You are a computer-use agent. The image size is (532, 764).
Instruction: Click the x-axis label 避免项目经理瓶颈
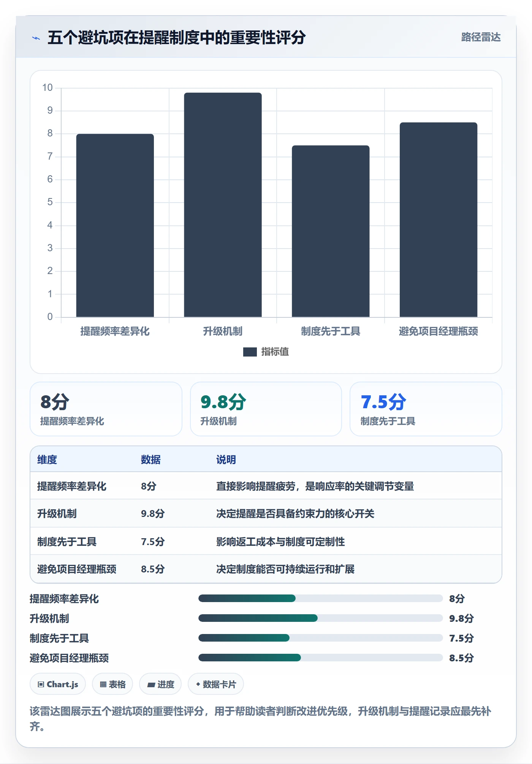pos(438,331)
